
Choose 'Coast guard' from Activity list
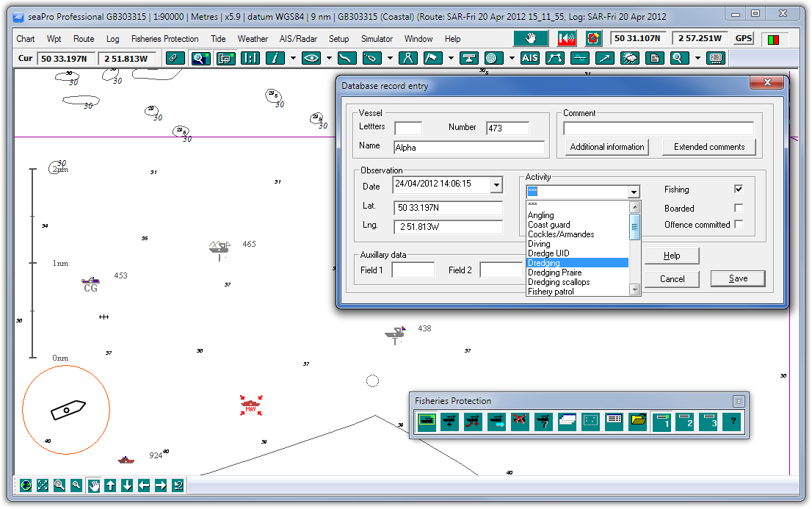[x=577, y=225]
